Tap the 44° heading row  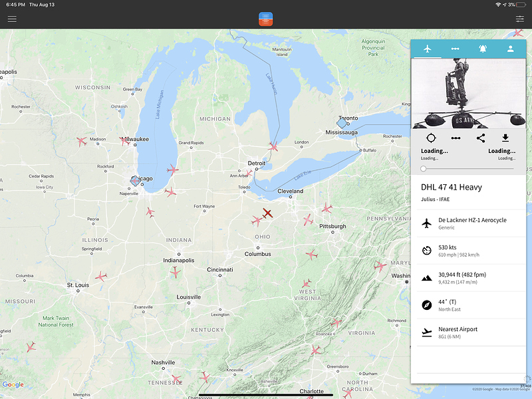(471, 305)
